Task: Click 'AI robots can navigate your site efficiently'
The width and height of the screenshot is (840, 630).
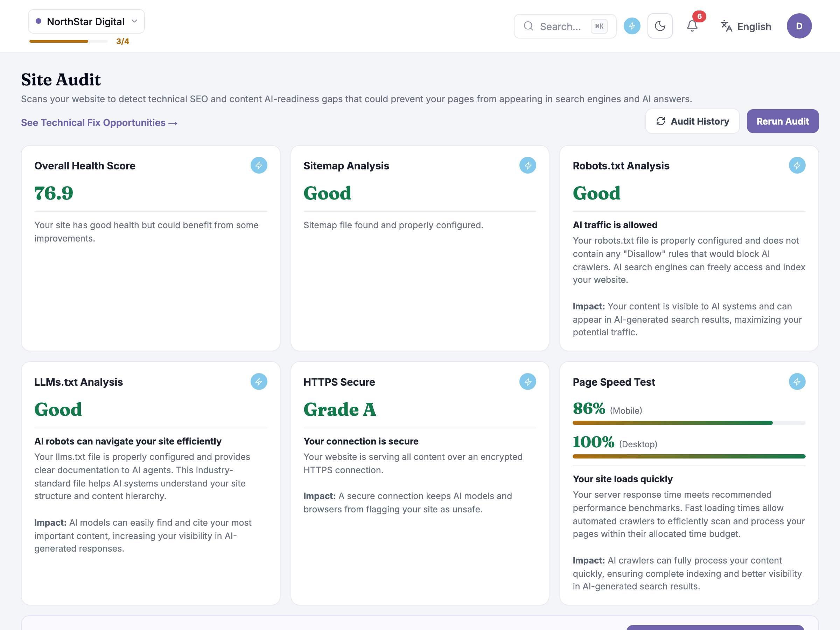Action: (x=128, y=441)
